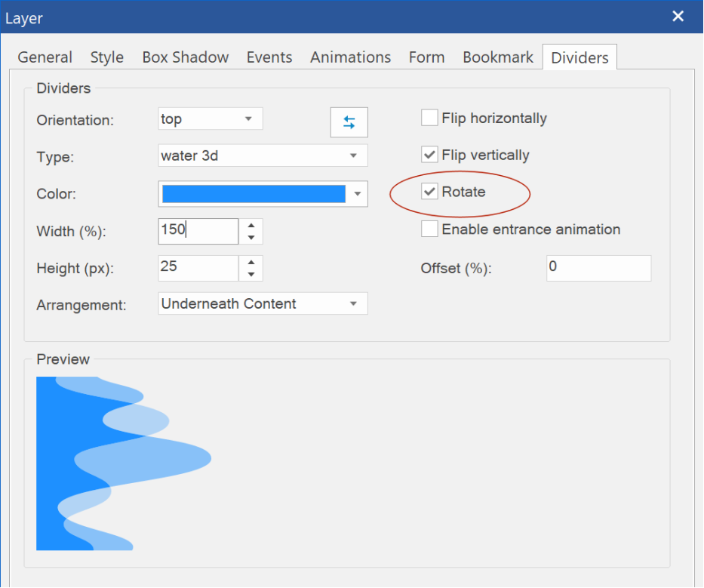The image size is (704, 588).
Task: Expand the Type dropdown showing water 3d
Action: [263, 155]
